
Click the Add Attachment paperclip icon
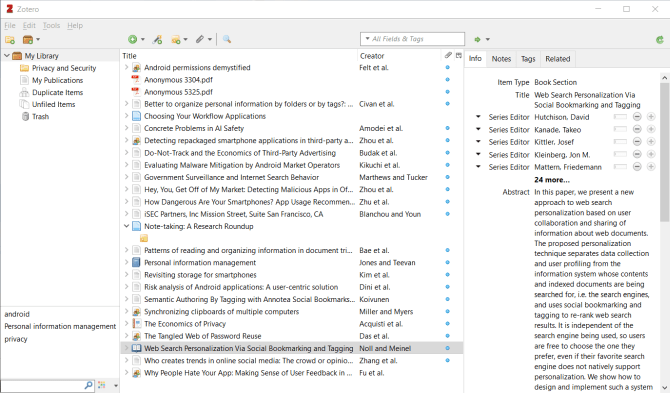tap(200, 39)
